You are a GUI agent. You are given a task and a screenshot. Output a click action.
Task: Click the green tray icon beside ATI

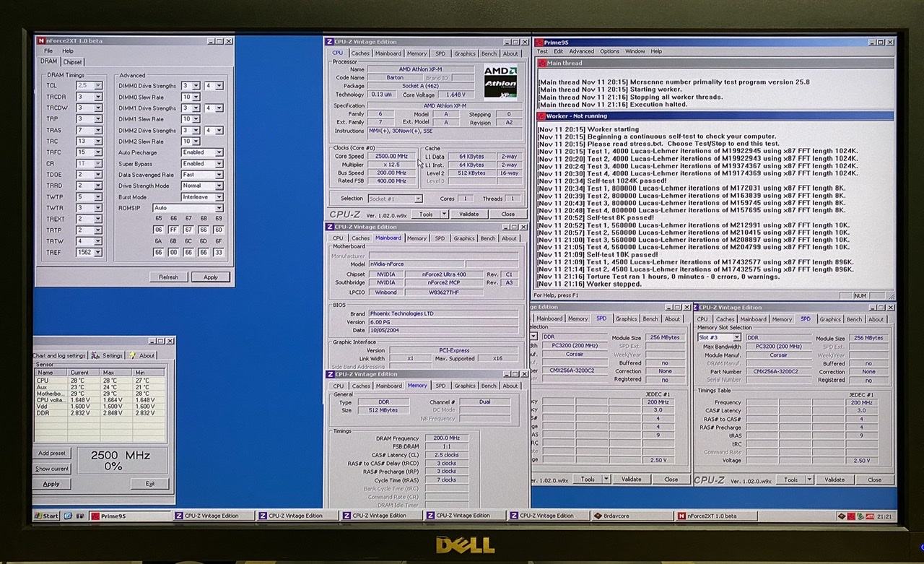(860, 516)
